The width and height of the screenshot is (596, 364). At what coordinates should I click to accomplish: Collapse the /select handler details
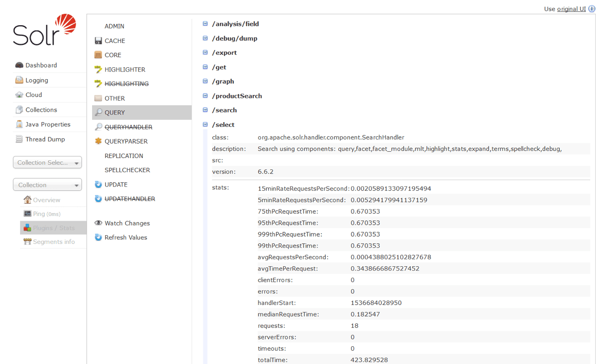coord(206,125)
